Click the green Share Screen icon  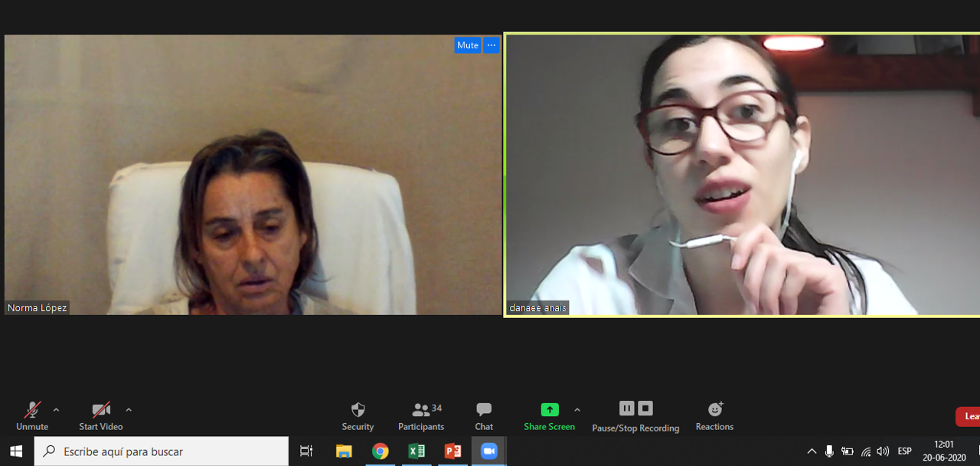point(549,410)
